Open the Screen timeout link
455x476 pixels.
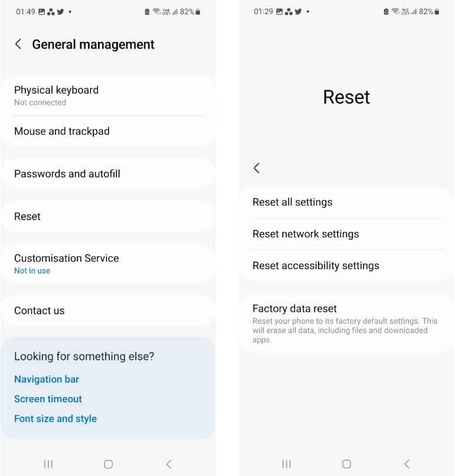[x=48, y=399]
